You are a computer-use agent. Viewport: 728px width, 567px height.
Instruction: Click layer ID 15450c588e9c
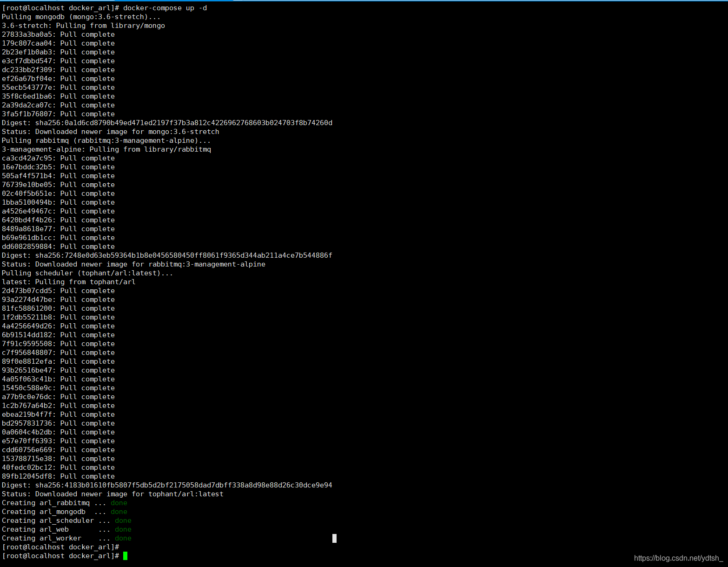pyautogui.click(x=27, y=388)
